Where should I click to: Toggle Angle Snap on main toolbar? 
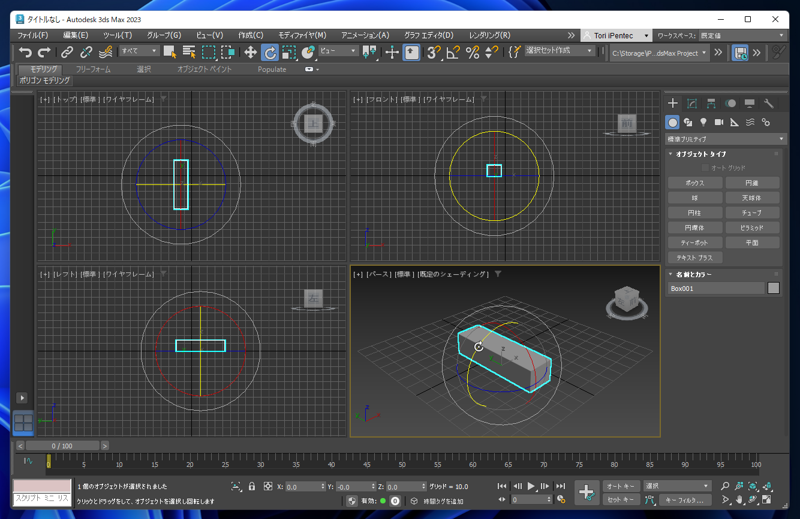pos(453,52)
